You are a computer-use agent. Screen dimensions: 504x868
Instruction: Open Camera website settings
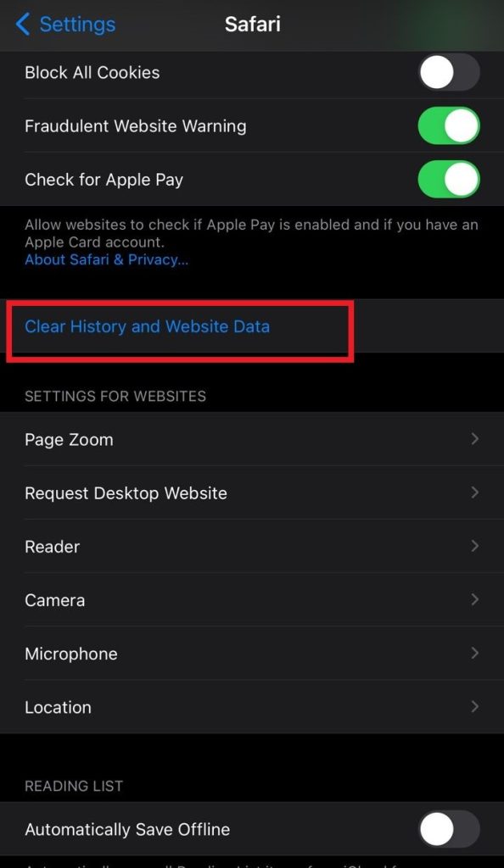(252, 600)
